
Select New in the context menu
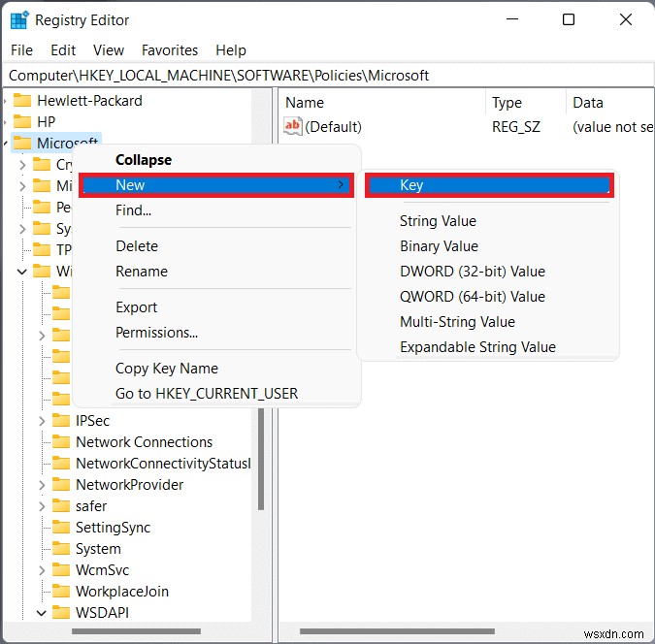tap(216, 185)
